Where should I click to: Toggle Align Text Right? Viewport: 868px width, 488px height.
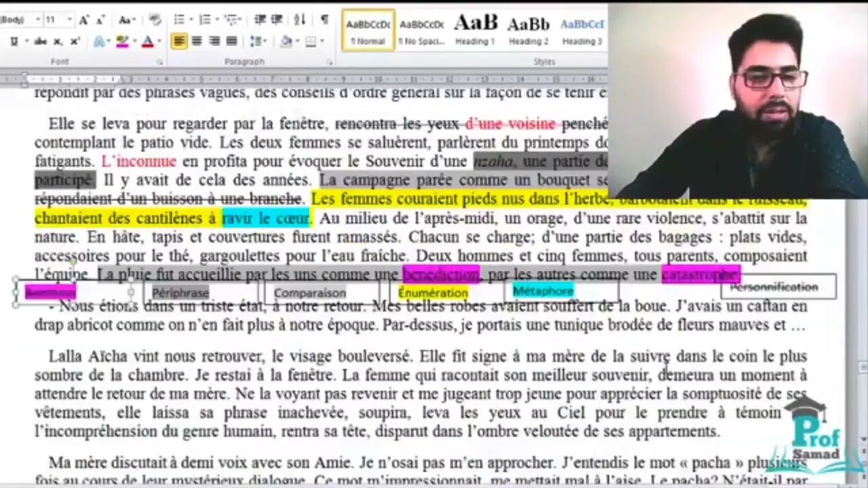pyautogui.click(x=214, y=41)
